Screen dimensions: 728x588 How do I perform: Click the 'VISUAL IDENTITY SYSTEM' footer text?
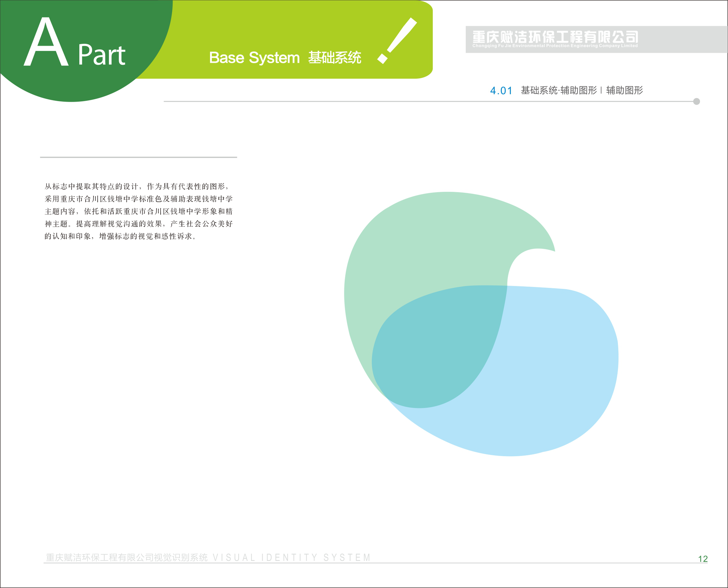(x=292, y=557)
